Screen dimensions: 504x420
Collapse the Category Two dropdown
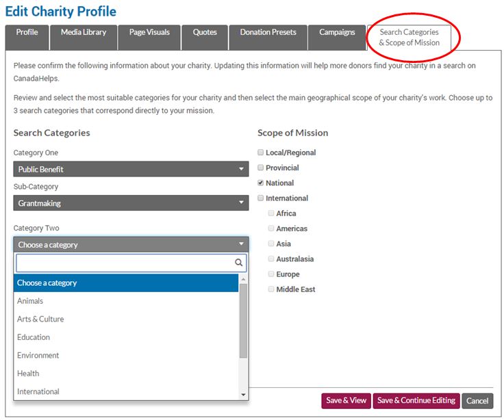131,244
